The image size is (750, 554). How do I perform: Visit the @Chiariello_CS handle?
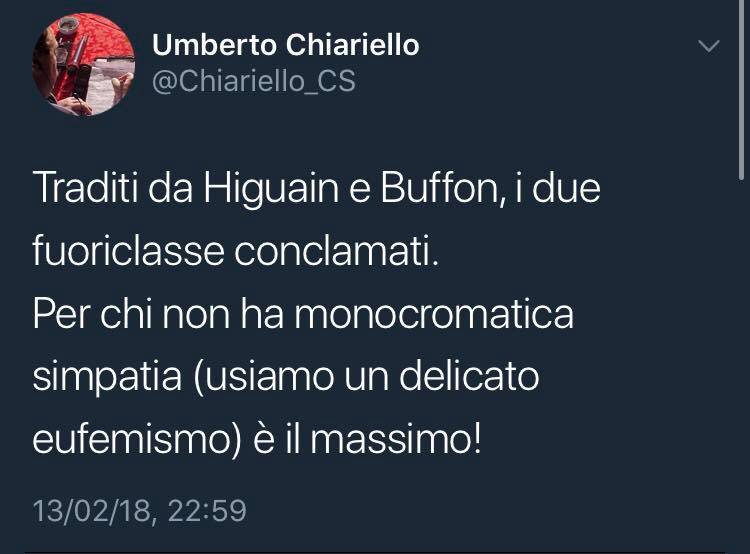(254, 81)
